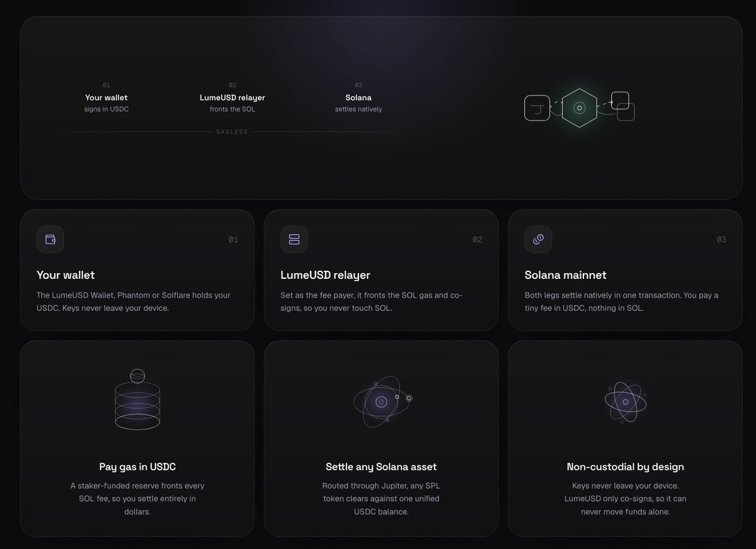Click description 'LumeUSD only co-signs'
The image size is (756, 549).
(x=626, y=499)
